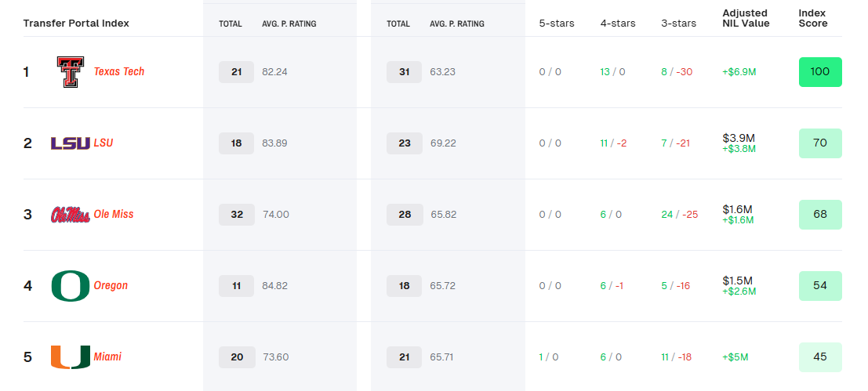Click the Transfer Portal Index header
This screenshot has width=868, height=391.
coord(76,24)
